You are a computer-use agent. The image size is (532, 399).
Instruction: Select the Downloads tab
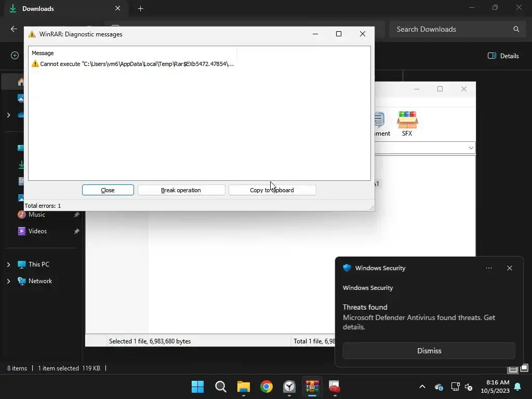click(66, 8)
